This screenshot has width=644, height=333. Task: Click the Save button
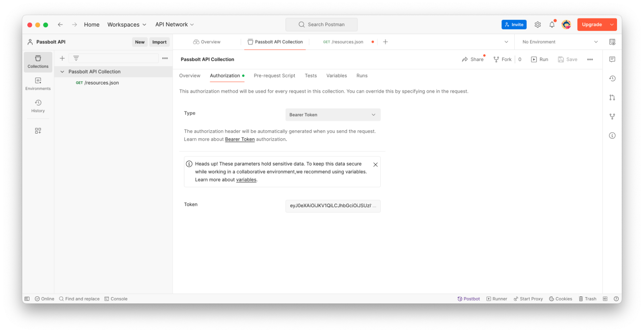(x=568, y=60)
